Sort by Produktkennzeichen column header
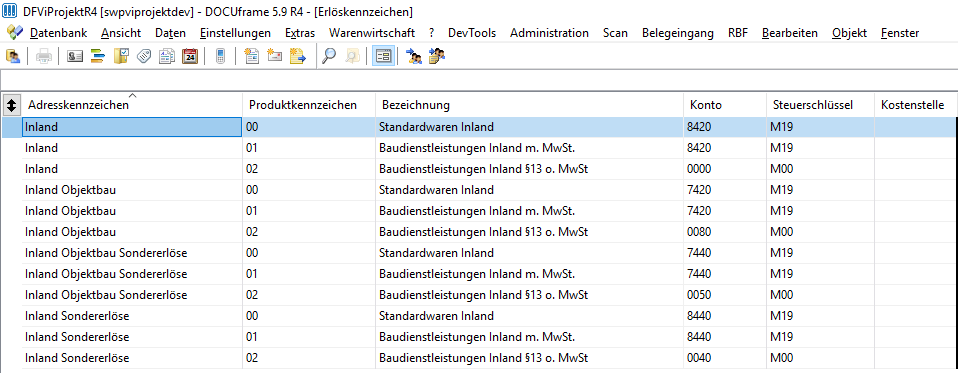The height and width of the screenshot is (373, 958). (x=309, y=105)
